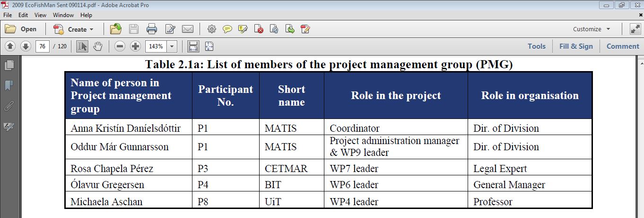Viewport: 644px width, 218px height.
Task: Show the Bookmarks side panel
Action: [x=9, y=86]
